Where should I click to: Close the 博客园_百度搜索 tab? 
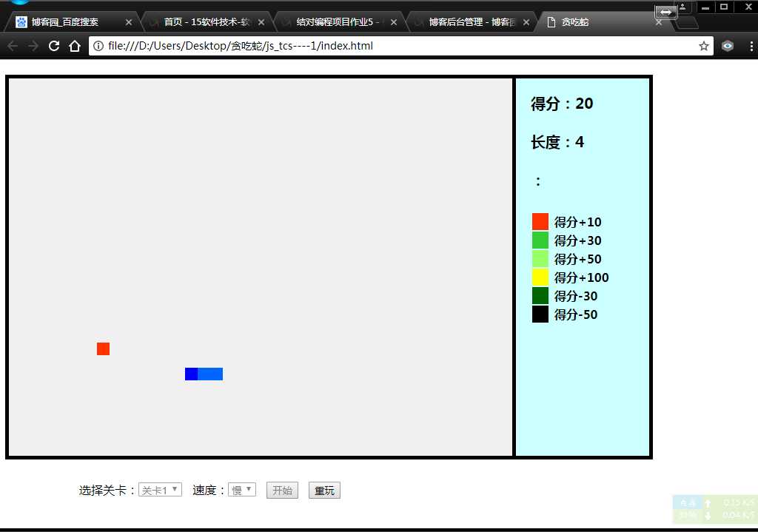tap(129, 22)
